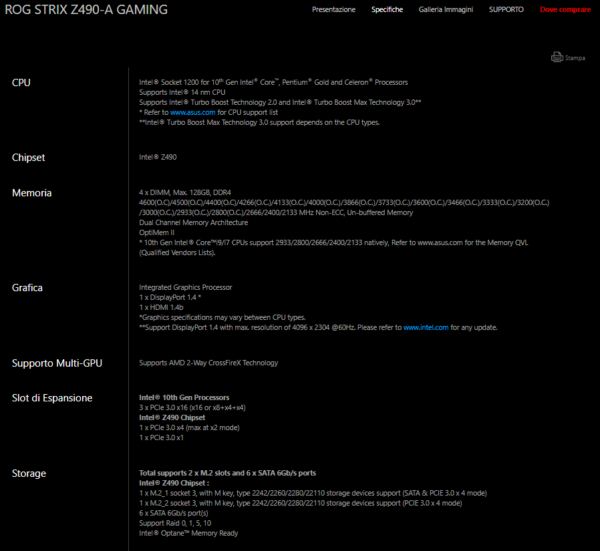Click the Stampa printer icon

(557, 57)
